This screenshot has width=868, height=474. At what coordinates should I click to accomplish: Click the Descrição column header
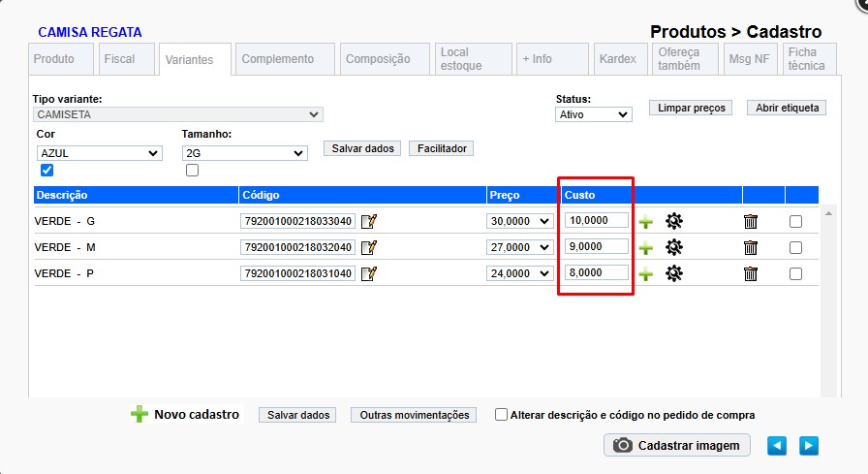tap(137, 195)
